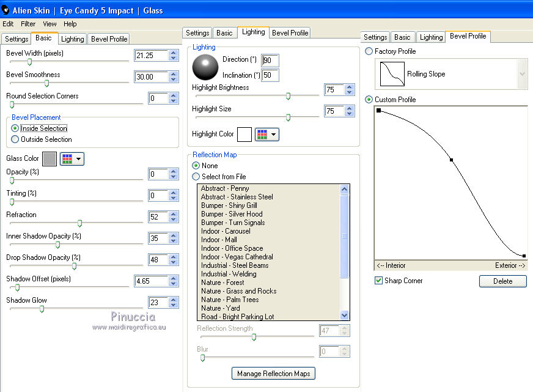533x392 pixels.
Task: Click the Bevel Width value field
Action: point(152,56)
